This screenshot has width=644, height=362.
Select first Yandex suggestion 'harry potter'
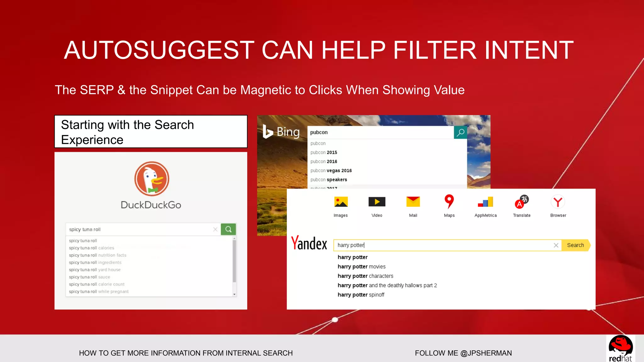pos(353,257)
